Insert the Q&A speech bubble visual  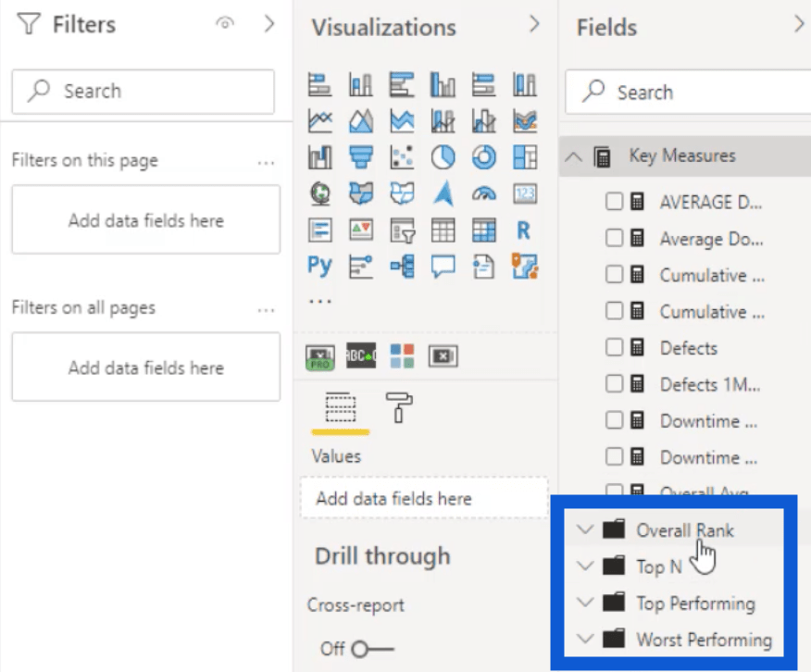click(443, 267)
